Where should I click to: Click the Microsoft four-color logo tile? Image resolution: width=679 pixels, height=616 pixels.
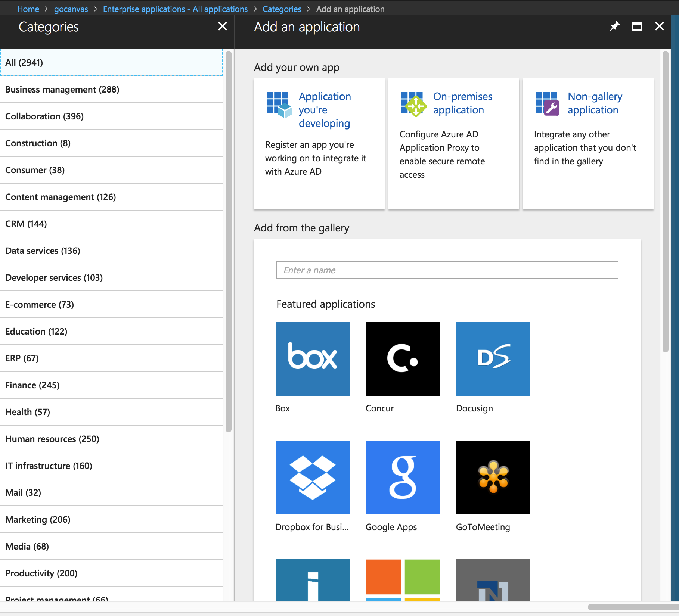(403, 580)
